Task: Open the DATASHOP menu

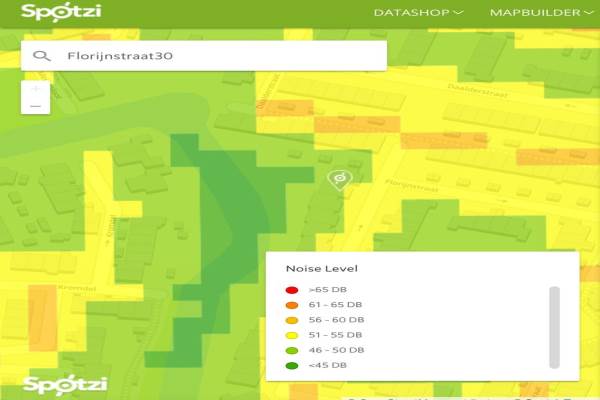Action: coord(411,13)
